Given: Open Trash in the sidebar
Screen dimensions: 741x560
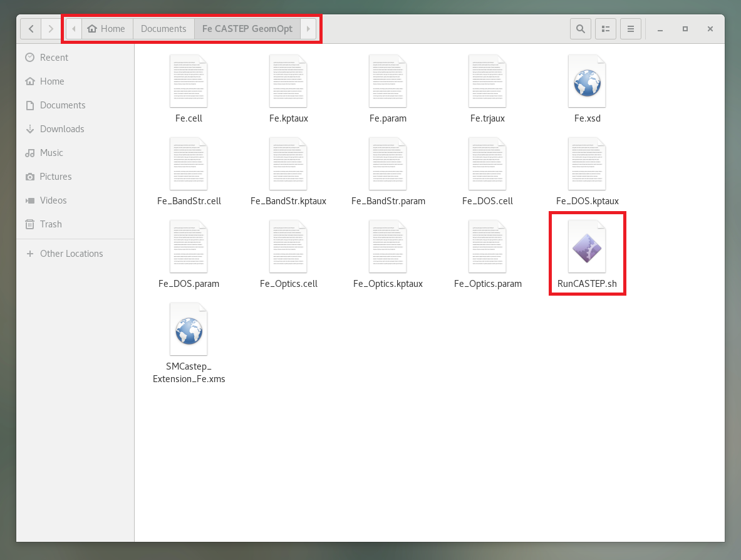Looking at the screenshot, I should [x=51, y=224].
